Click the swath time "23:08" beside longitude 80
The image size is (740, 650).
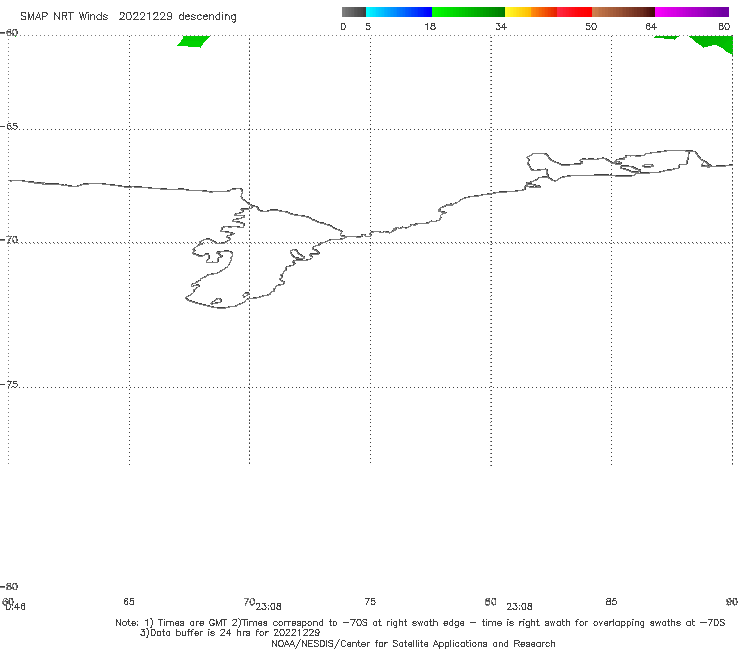[x=519, y=607]
